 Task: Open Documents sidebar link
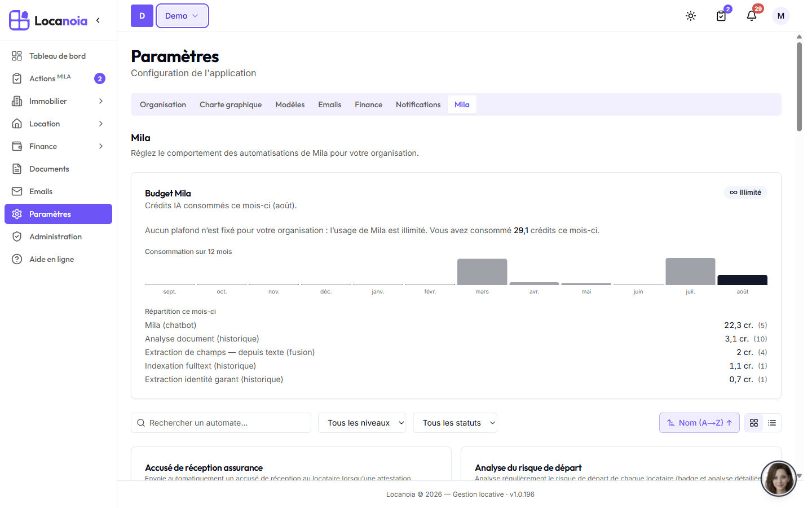[58, 169]
